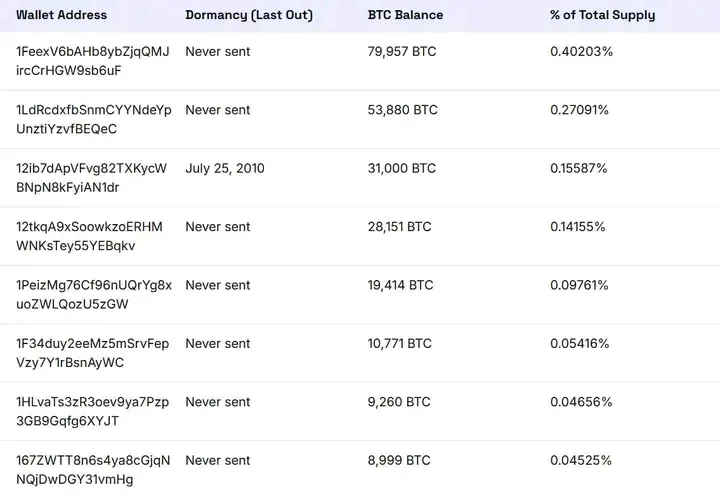Click the 53,880 BTC balance value

tap(402, 110)
